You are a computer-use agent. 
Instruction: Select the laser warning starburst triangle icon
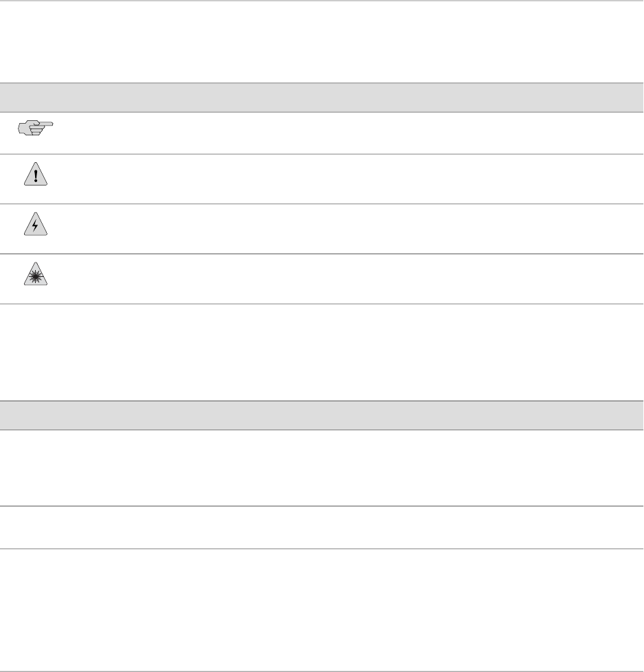(x=35, y=276)
